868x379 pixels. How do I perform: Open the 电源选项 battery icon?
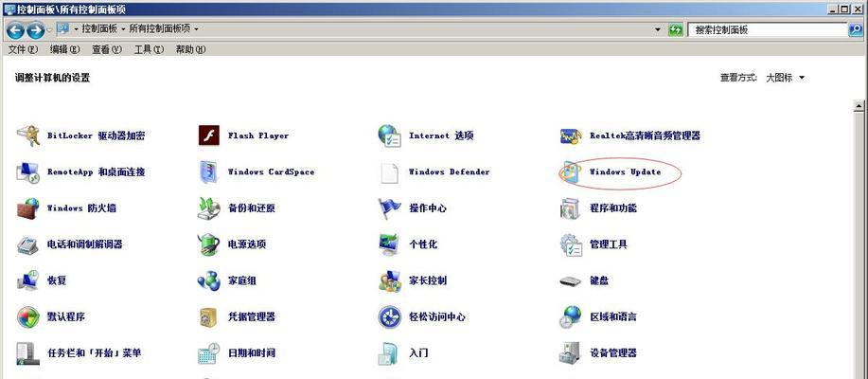pos(208,244)
